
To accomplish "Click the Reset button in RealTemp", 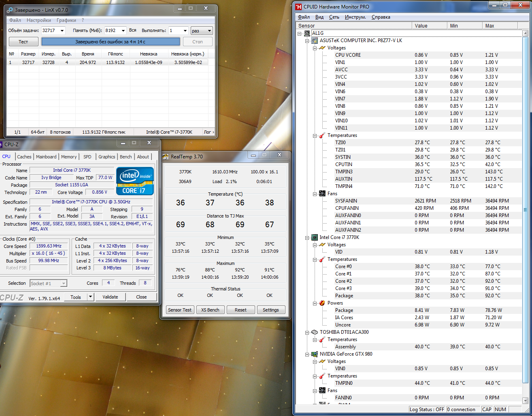I will [240, 310].
